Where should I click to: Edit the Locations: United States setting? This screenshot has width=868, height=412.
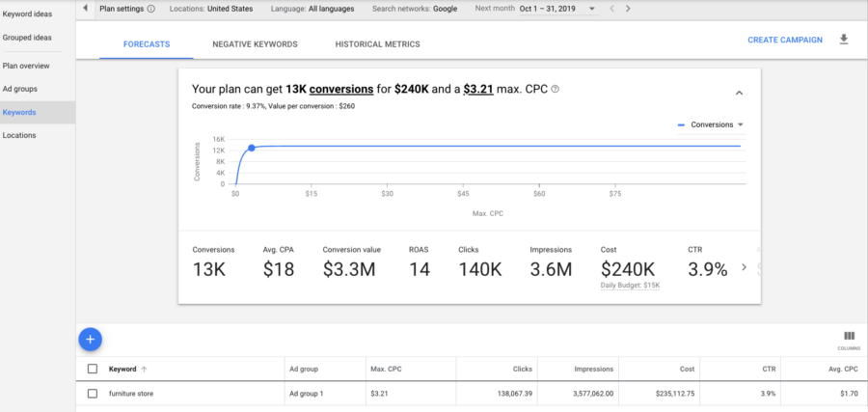point(211,9)
